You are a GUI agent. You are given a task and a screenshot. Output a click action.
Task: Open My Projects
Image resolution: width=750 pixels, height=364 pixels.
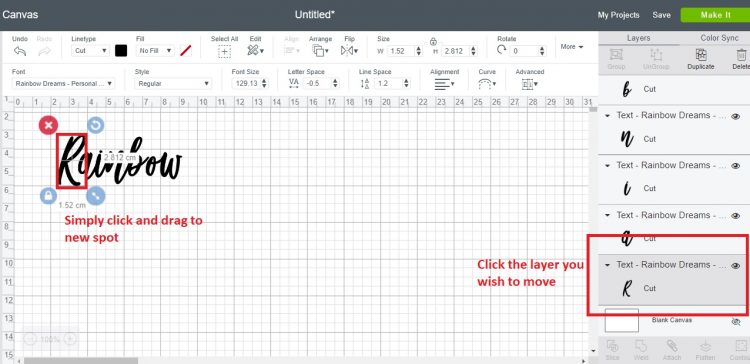pos(618,15)
